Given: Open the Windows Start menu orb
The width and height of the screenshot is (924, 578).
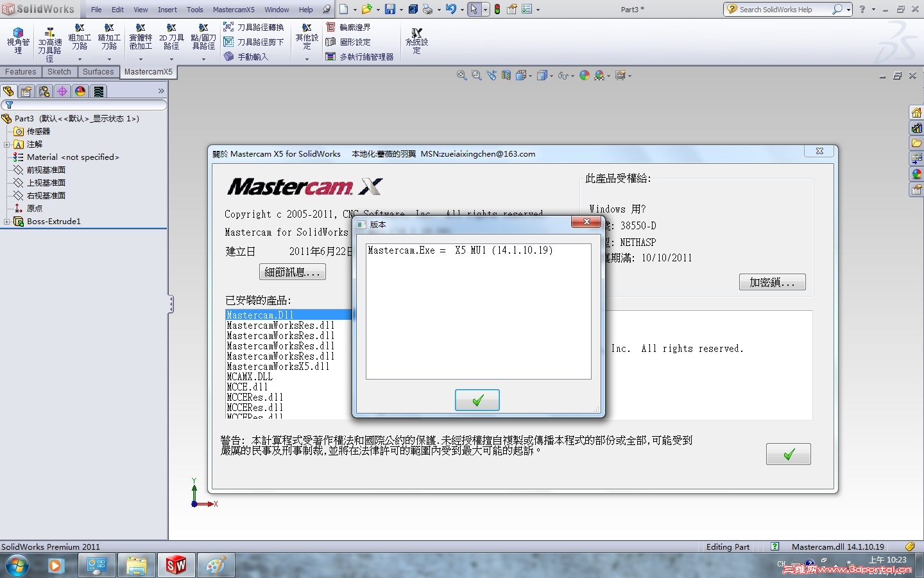Looking at the screenshot, I should coord(17,566).
